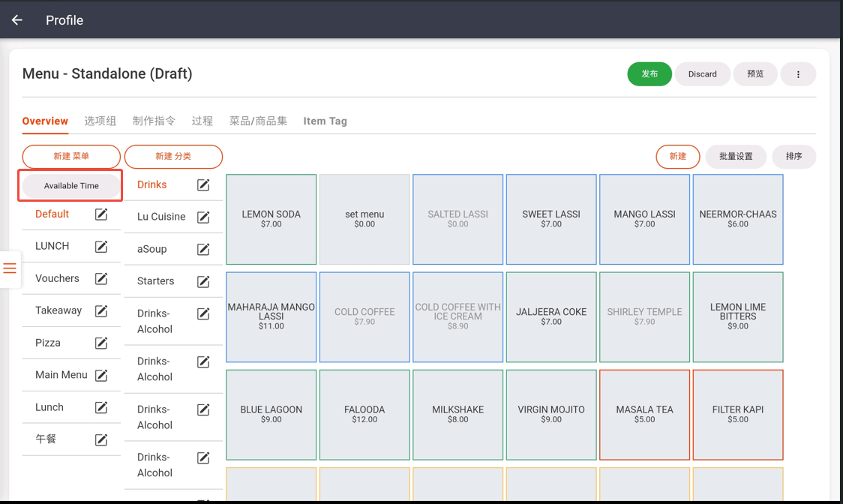
Task: Switch to the 菜品/商品集 tab
Action: pos(258,121)
